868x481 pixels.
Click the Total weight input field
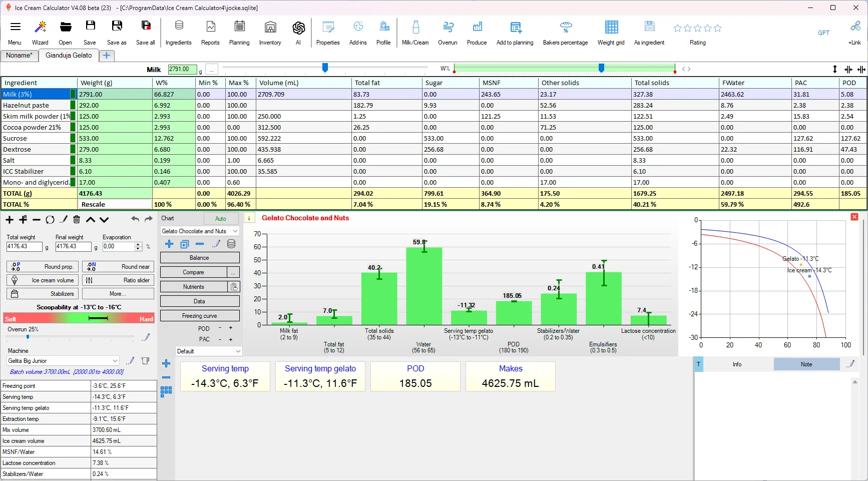(24, 246)
